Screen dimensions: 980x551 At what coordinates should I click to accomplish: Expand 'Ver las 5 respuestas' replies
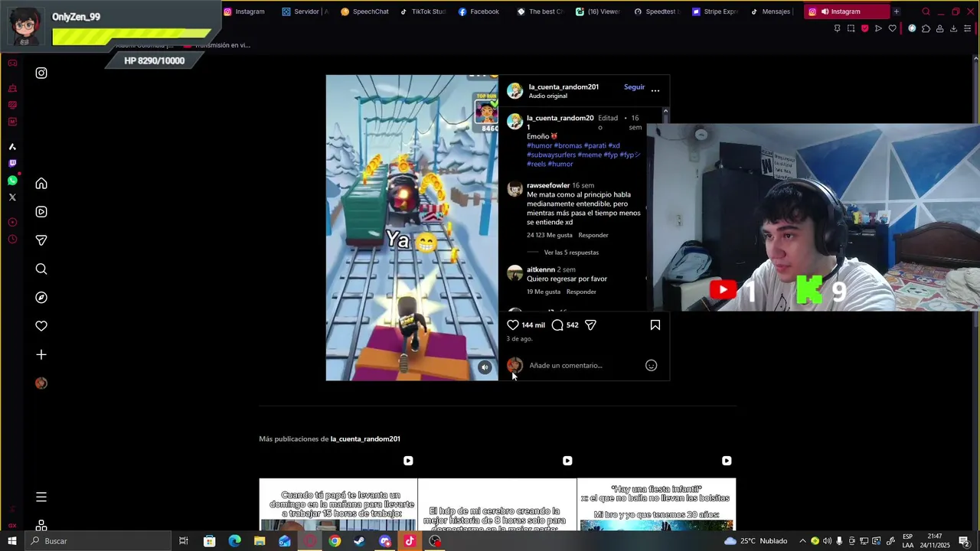pos(571,253)
